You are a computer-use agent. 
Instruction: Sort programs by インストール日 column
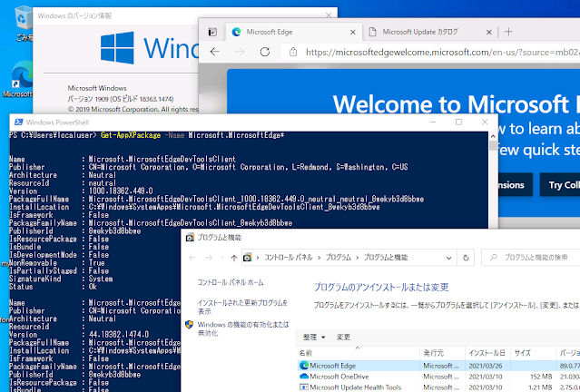coord(487,353)
